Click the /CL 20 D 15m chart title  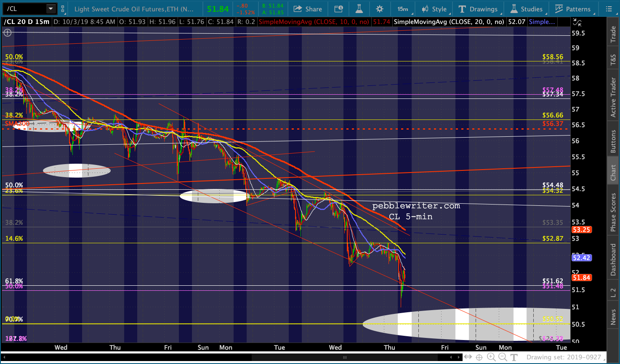(27, 22)
